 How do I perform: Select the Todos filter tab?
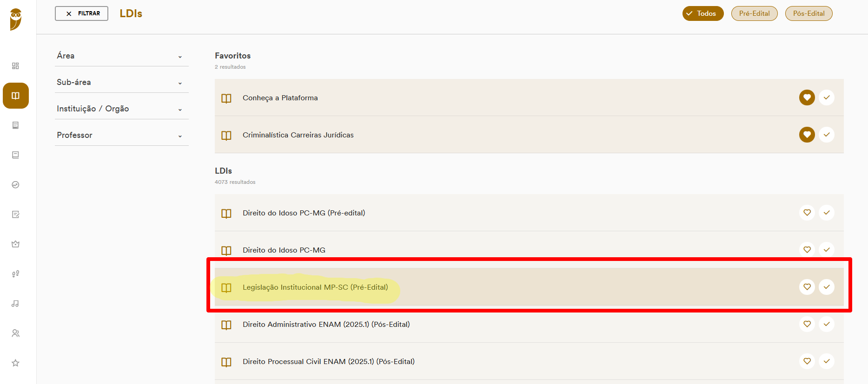[703, 13]
